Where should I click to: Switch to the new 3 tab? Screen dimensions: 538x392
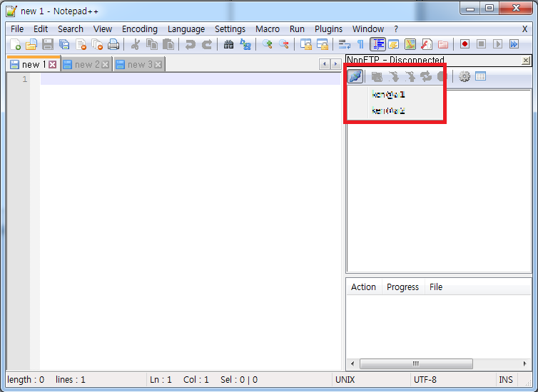click(x=140, y=64)
